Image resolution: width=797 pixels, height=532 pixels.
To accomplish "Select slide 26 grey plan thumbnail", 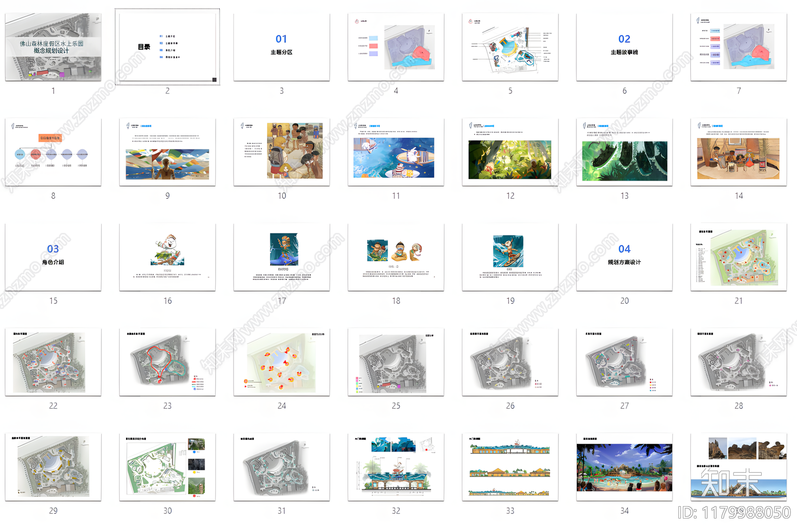I will tap(510, 362).
